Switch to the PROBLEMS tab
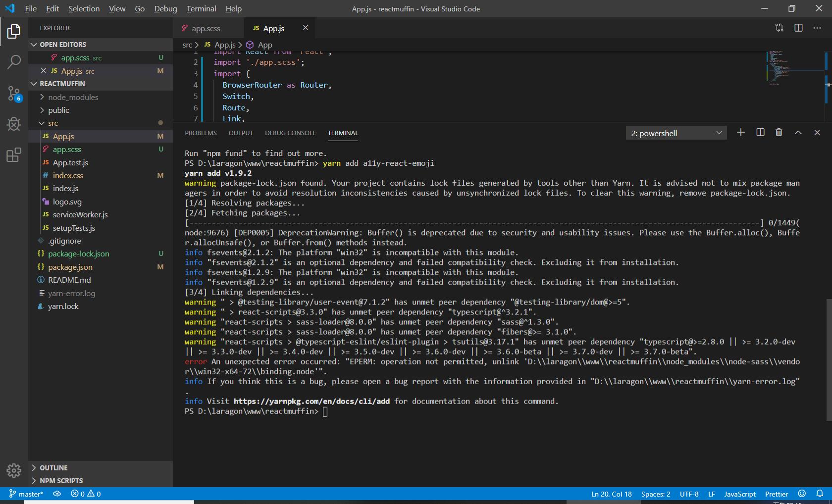This screenshot has height=504, width=832. [x=201, y=133]
